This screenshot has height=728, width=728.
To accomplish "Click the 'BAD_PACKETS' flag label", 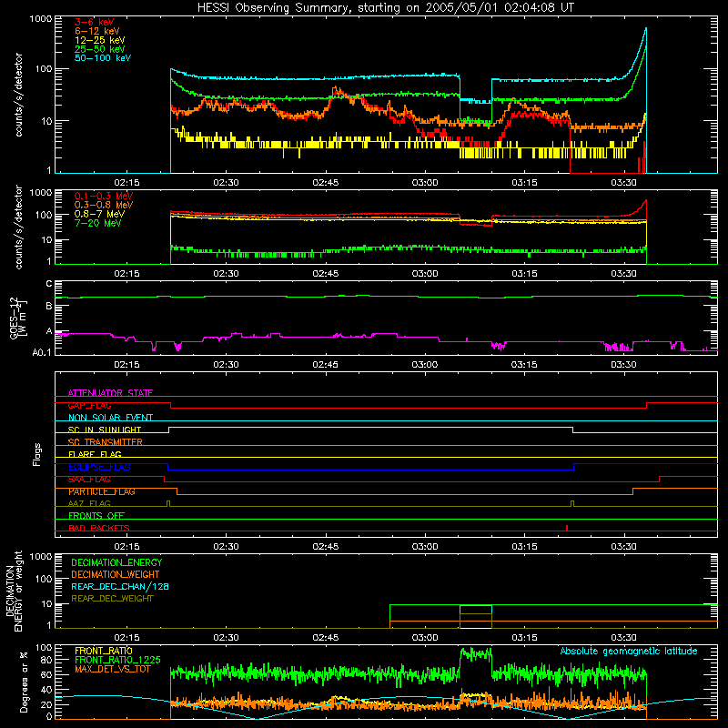I will pyautogui.click(x=99, y=528).
